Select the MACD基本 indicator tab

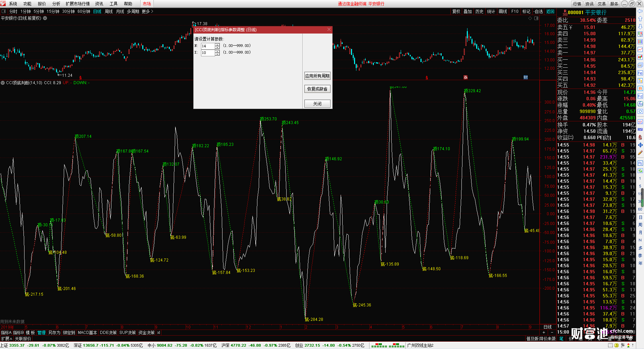pos(87,333)
